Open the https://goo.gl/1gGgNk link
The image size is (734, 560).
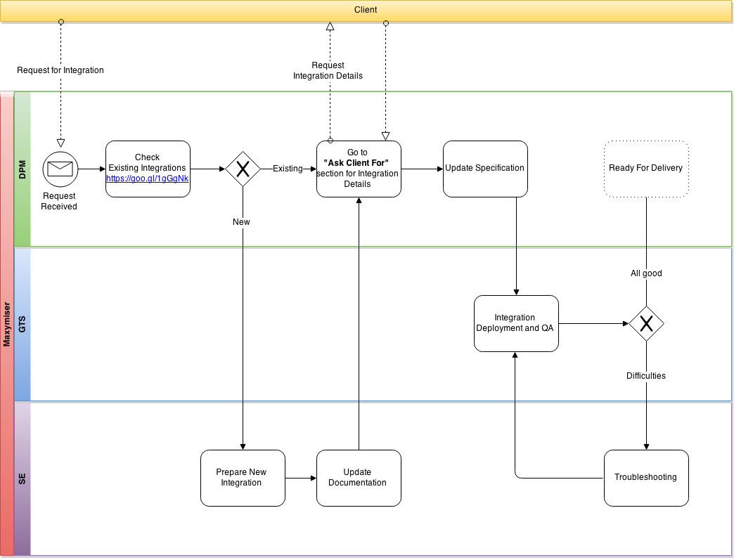(x=148, y=178)
